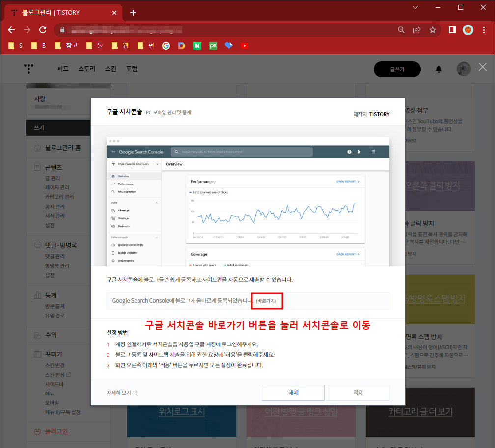Open the 참고 bookmarks folder
The height and width of the screenshot is (448, 495).
(x=65, y=45)
